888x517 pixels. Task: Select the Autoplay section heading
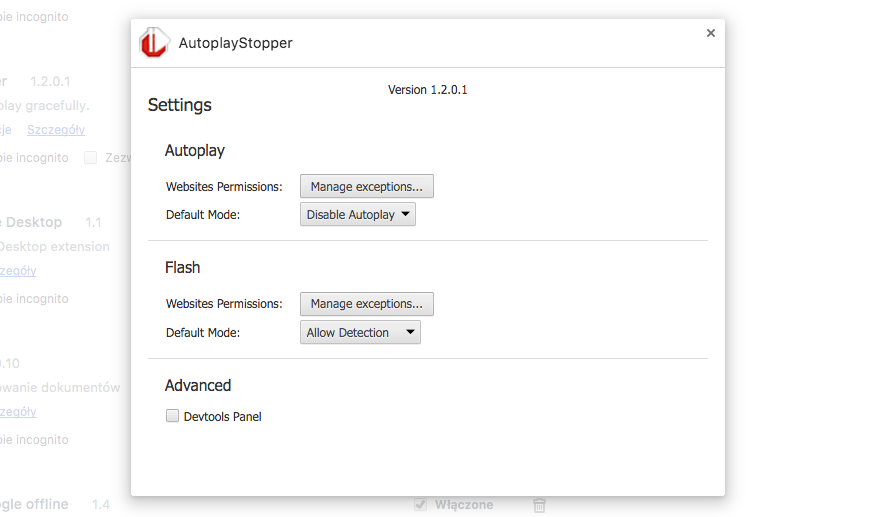pos(195,151)
